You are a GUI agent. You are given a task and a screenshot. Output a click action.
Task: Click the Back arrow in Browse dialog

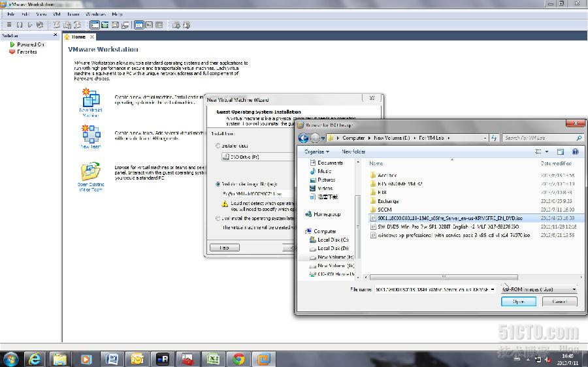click(x=303, y=138)
